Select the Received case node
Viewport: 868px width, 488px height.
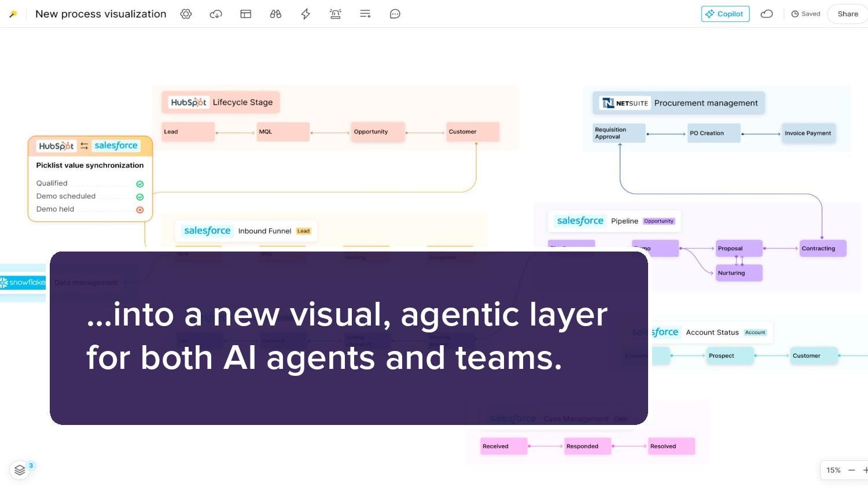click(x=503, y=446)
